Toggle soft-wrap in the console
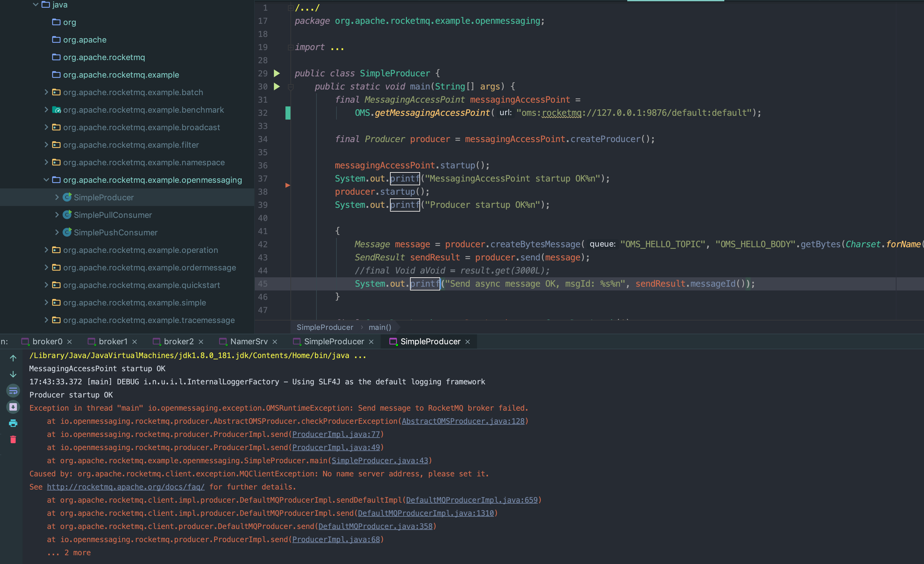 pyautogui.click(x=13, y=390)
